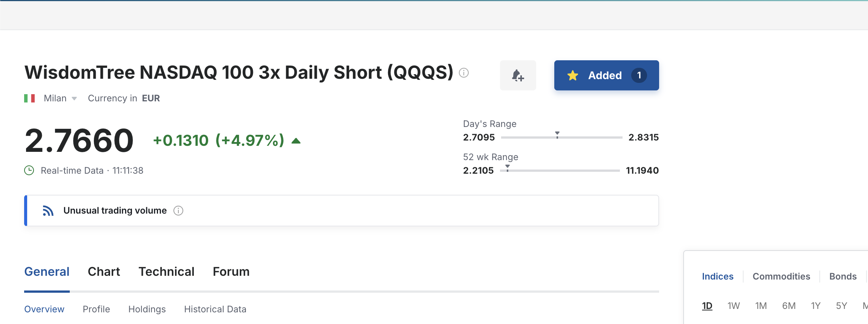Click the Italian flag icon
This screenshot has width=868, height=324.
click(29, 98)
